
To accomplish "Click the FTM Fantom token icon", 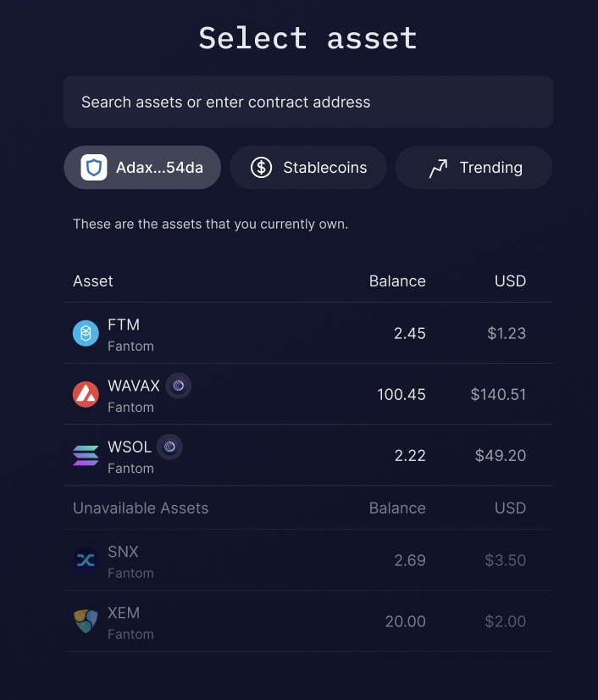I will tap(85, 334).
